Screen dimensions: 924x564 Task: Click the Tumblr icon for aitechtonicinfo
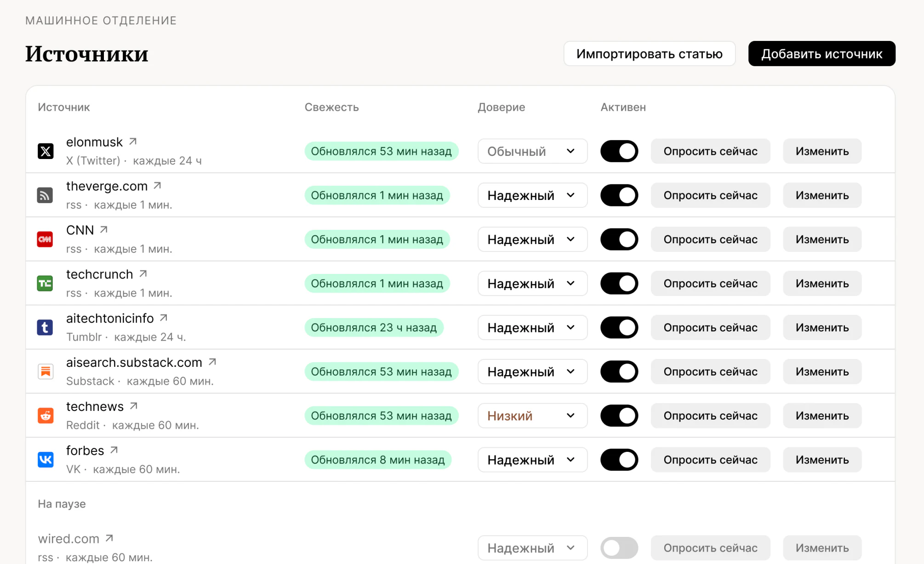pyautogui.click(x=45, y=328)
